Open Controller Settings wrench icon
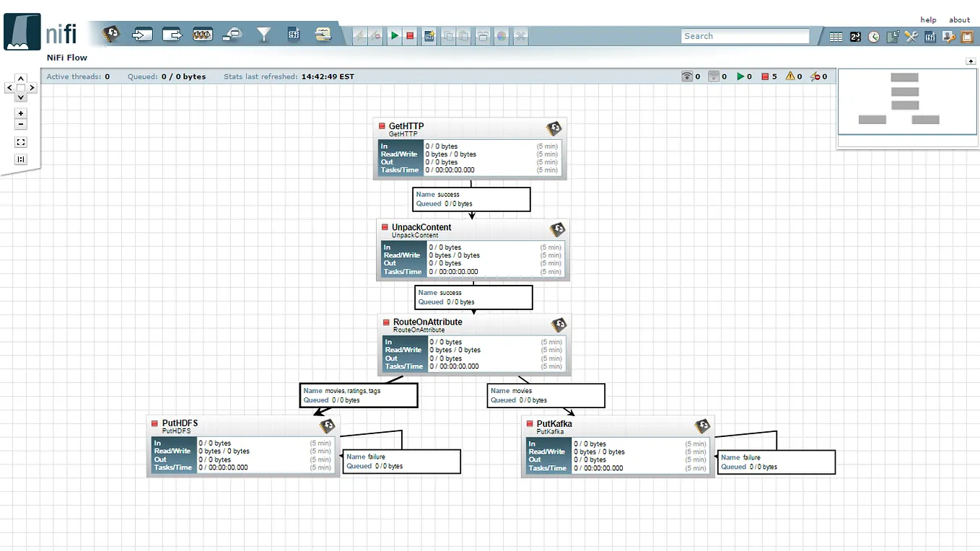980x551 pixels. pyautogui.click(x=911, y=37)
